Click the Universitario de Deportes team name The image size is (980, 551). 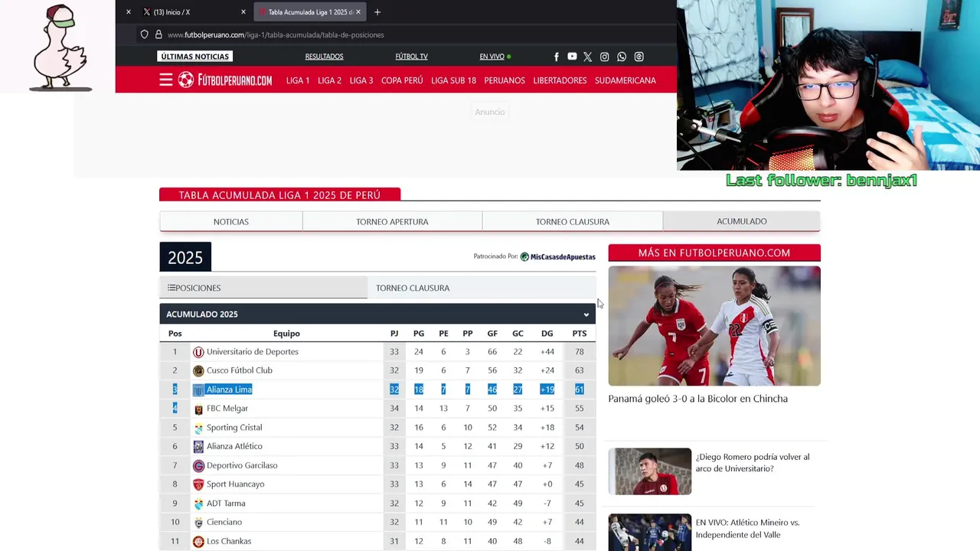point(253,352)
